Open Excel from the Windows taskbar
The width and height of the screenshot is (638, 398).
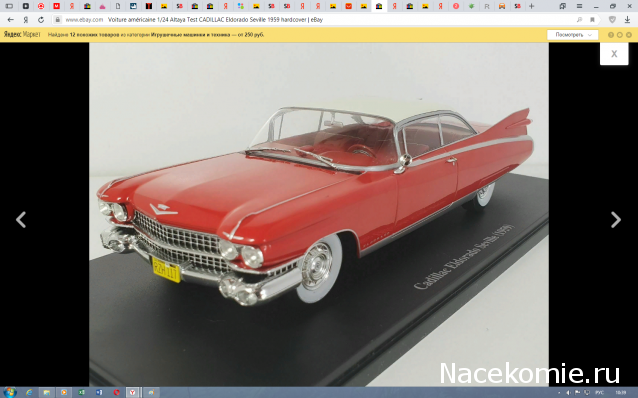[x=81, y=392]
